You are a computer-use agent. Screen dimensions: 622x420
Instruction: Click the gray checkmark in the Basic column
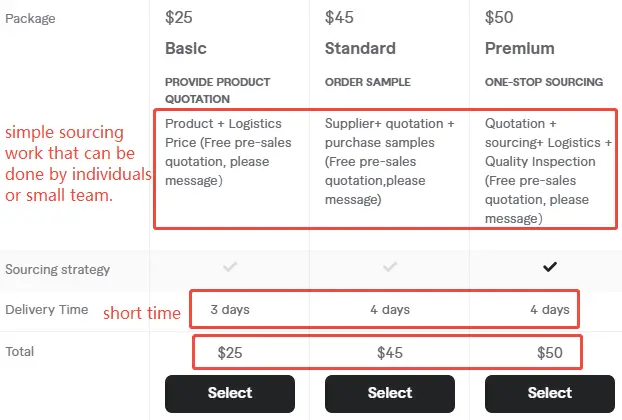pos(230,267)
